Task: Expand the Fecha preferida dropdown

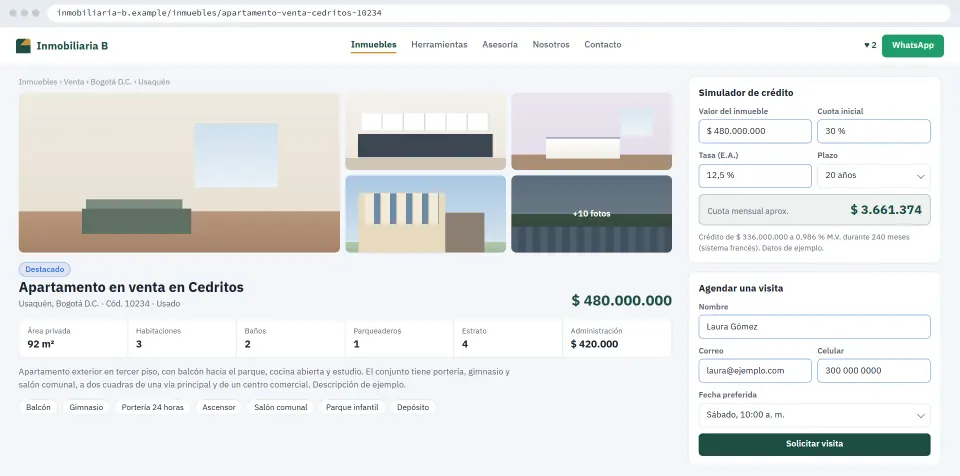Action: pos(814,415)
